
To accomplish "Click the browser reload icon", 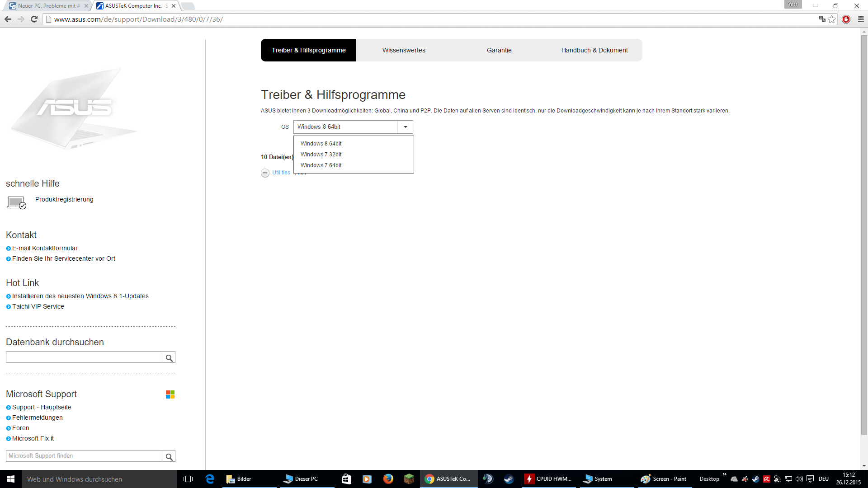I will tap(34, 19).
